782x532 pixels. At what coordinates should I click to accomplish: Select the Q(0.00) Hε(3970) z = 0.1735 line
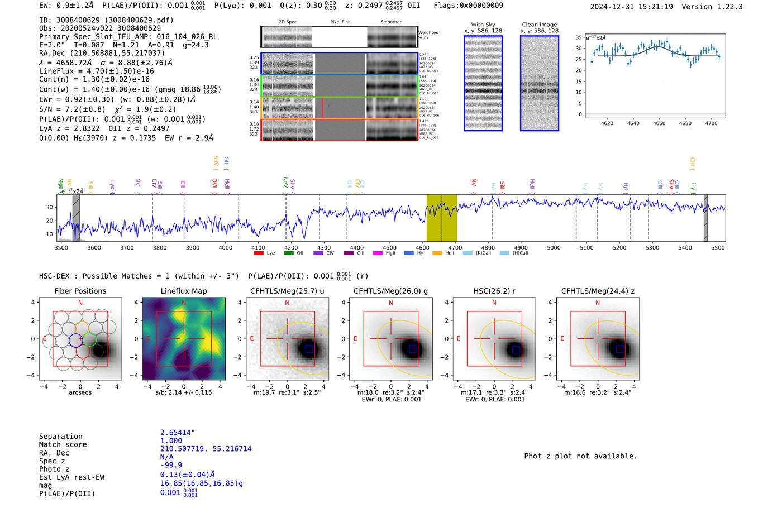coord(126,137)
